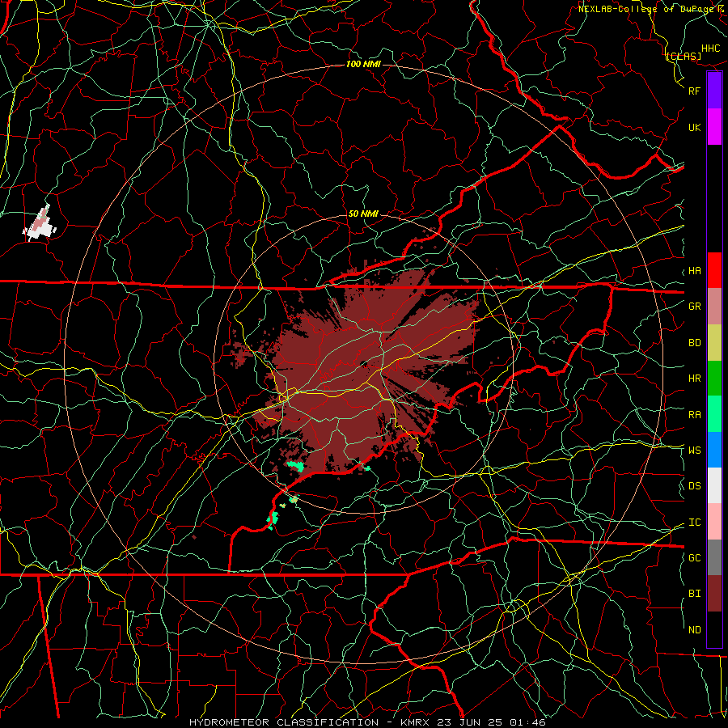Click the "100 NMI" range ring label
The image size is (728, 728).
[363, 64]
